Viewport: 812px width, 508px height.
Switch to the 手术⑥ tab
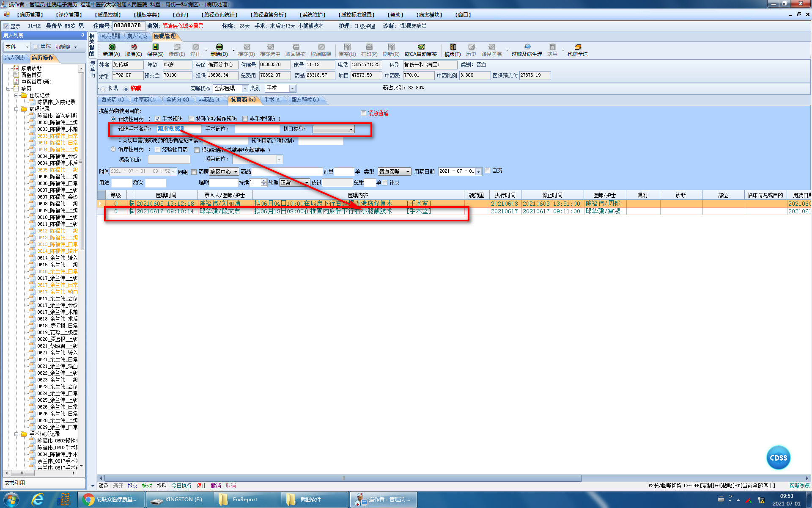[272, 100]
